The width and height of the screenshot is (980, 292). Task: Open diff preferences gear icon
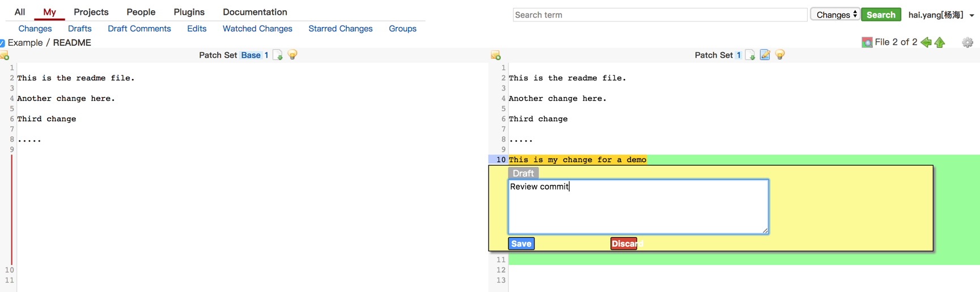click(967, 42)
